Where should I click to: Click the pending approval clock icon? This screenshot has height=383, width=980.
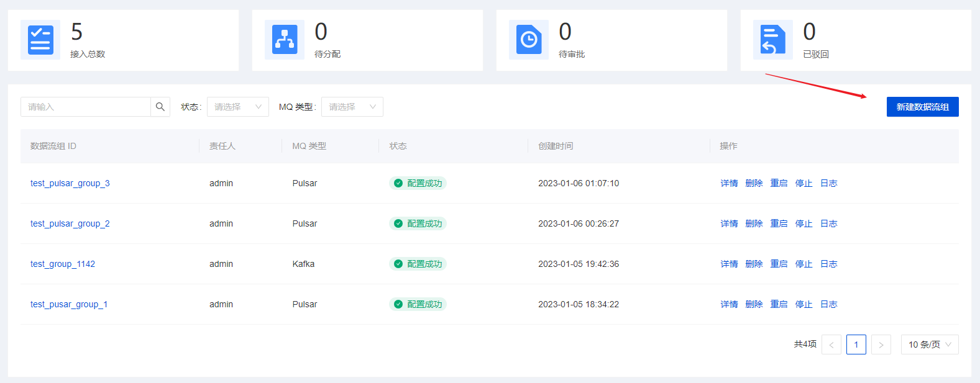tap(529, 40)
